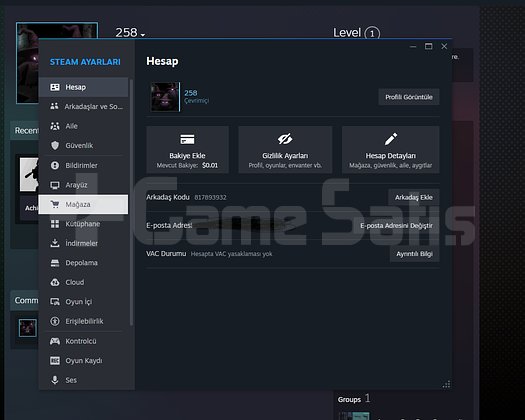525x420 pixels.
Task: Open Gizlilik Ayarları privacy eye tile
Action: tap(285, 150)
